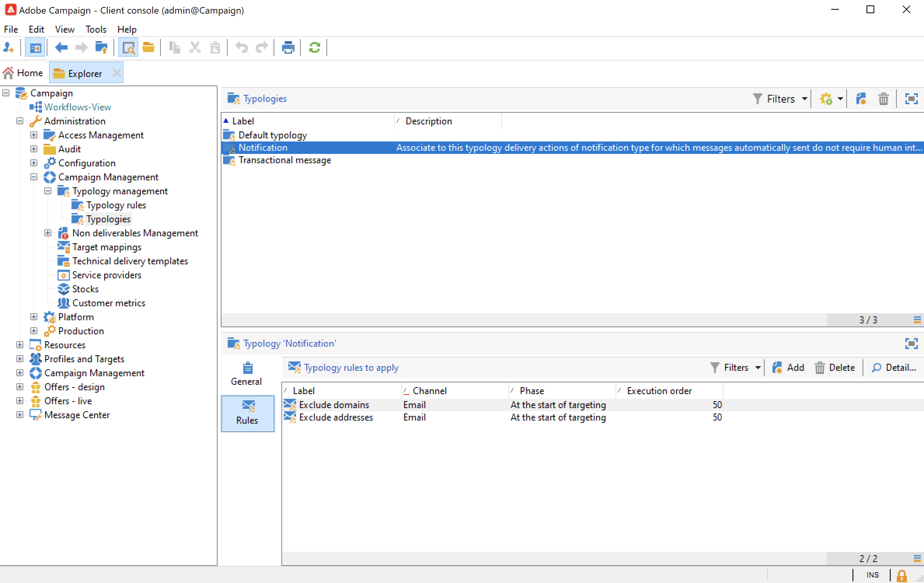Click the back navigation arrow icon
924x583 pixels.
(x=61, y=48)
